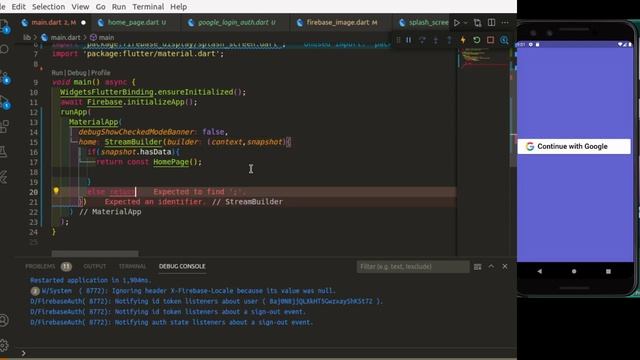Click the main.dart breadcrumb item
Screen dimensions: 640x360
click(61, 37)
